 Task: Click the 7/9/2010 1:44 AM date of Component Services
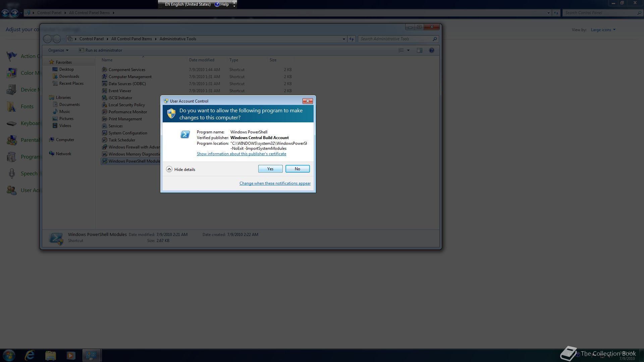(x=204, y=70)
